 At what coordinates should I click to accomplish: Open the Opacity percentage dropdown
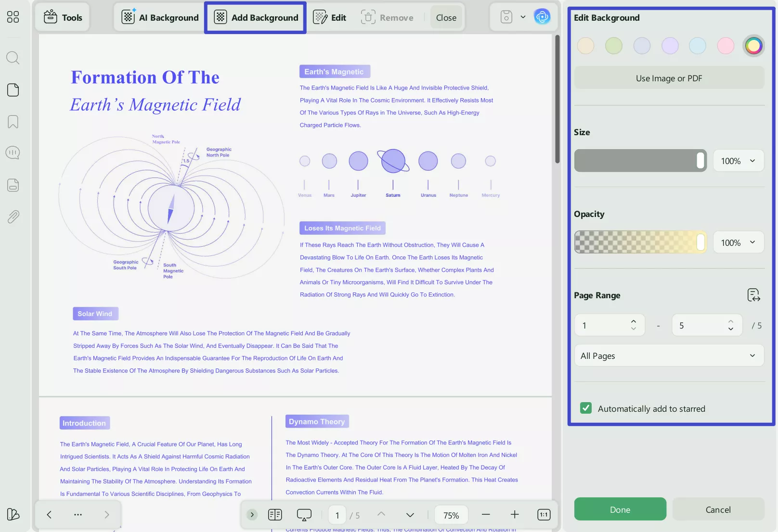pos(739,242)
